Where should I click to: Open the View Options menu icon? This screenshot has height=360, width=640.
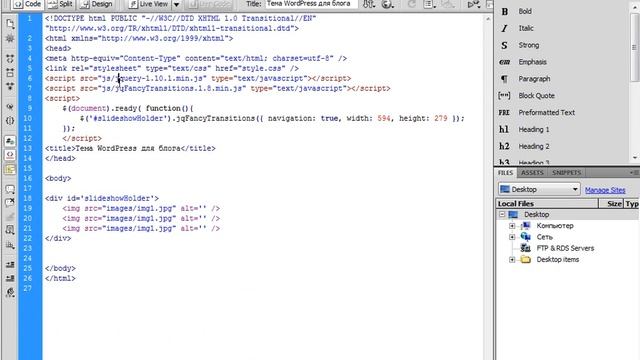click(x=428, y=4)
